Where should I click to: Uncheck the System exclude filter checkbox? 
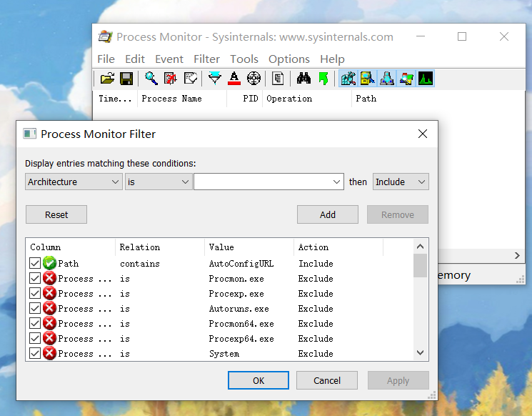[35, 353]
